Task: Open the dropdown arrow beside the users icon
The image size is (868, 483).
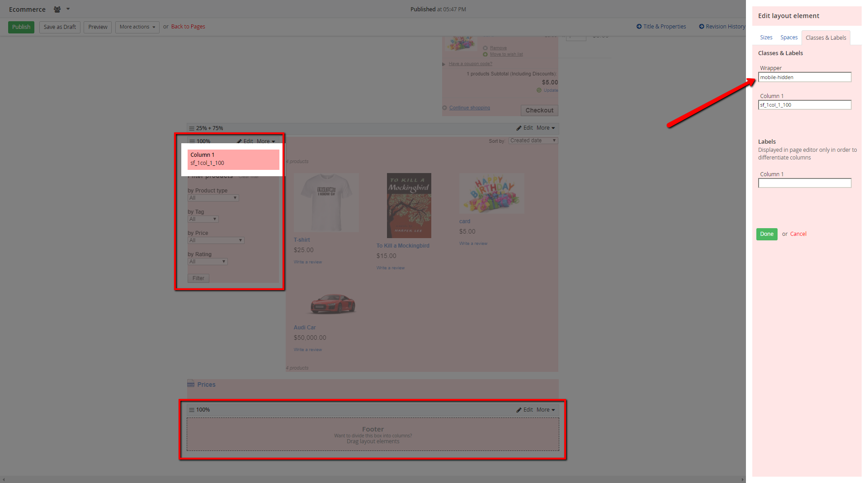Action: pos(68,9)
